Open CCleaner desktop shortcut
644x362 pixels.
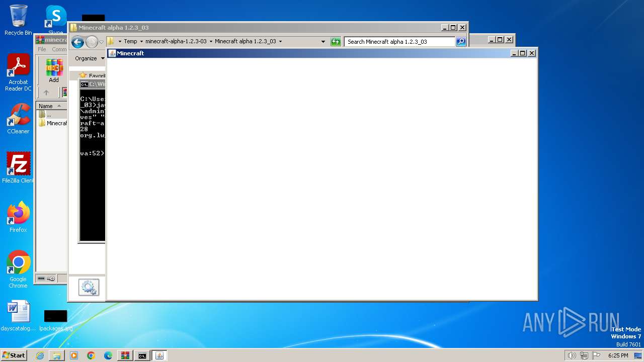(18, 119)
